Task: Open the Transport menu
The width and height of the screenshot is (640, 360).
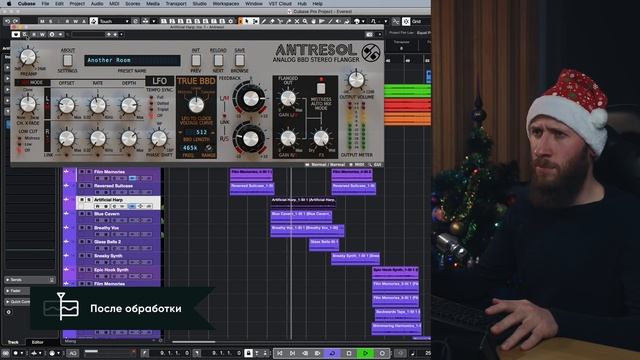Action: (x=176, y=3)
